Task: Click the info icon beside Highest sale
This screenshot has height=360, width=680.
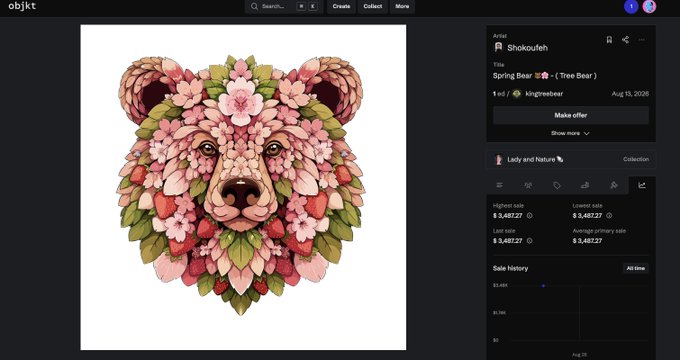Action: click(530, 216)
